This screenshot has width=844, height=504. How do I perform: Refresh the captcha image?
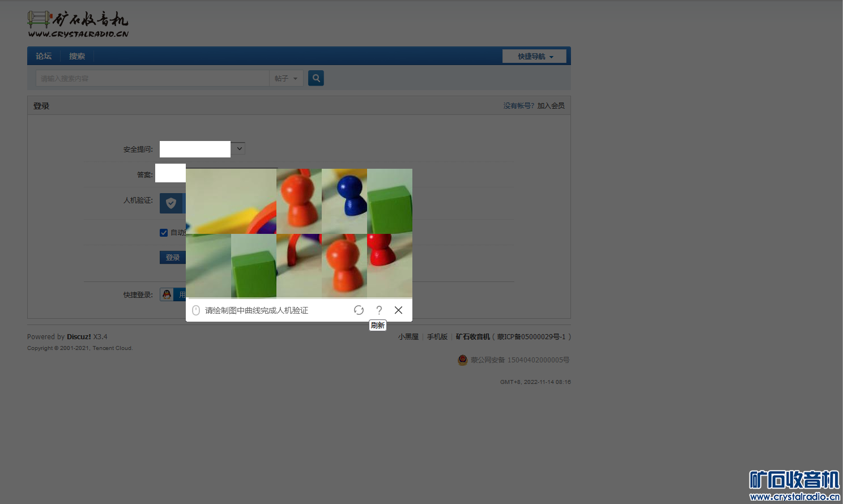(x=359, y=310)
